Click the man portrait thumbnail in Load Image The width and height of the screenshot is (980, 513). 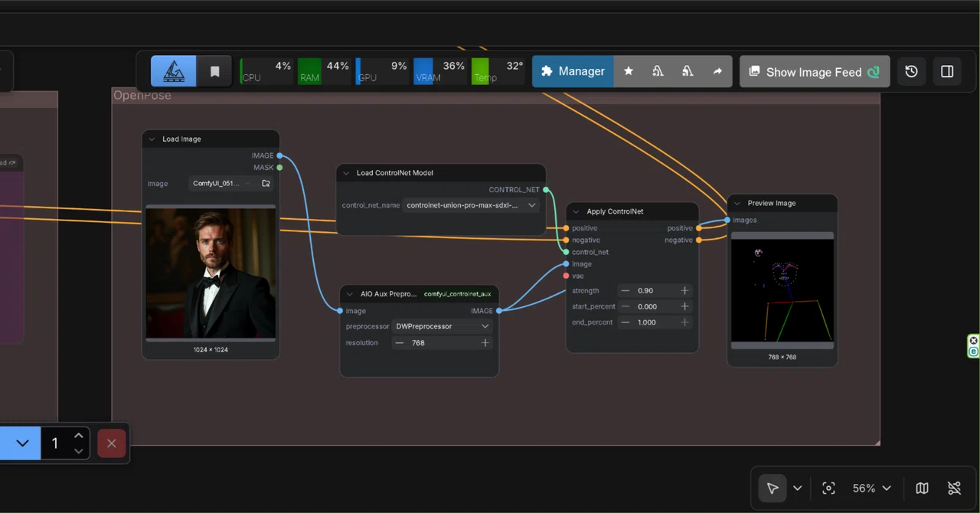[211, 272]
